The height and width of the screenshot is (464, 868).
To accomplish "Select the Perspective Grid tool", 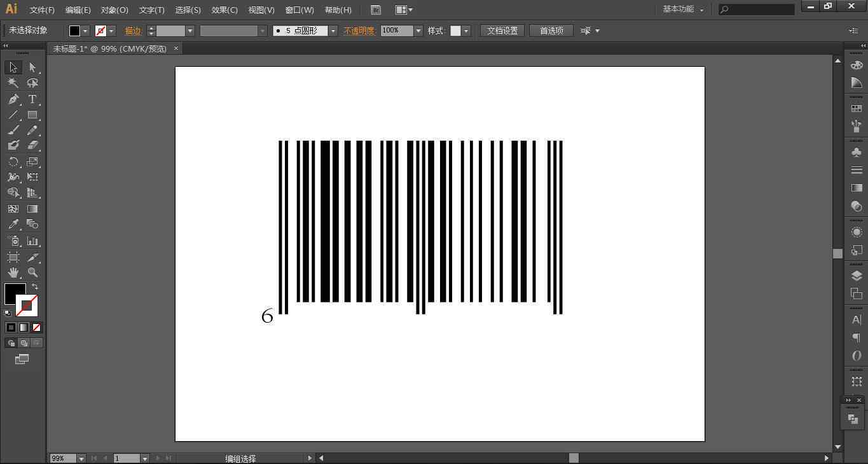I will tap(32, 192).
